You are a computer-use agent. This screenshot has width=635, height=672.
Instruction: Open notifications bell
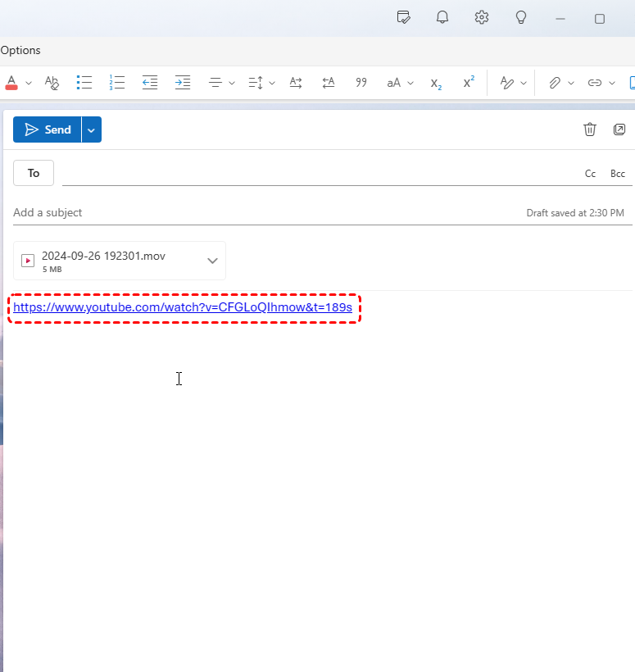[x=442, y=17]
